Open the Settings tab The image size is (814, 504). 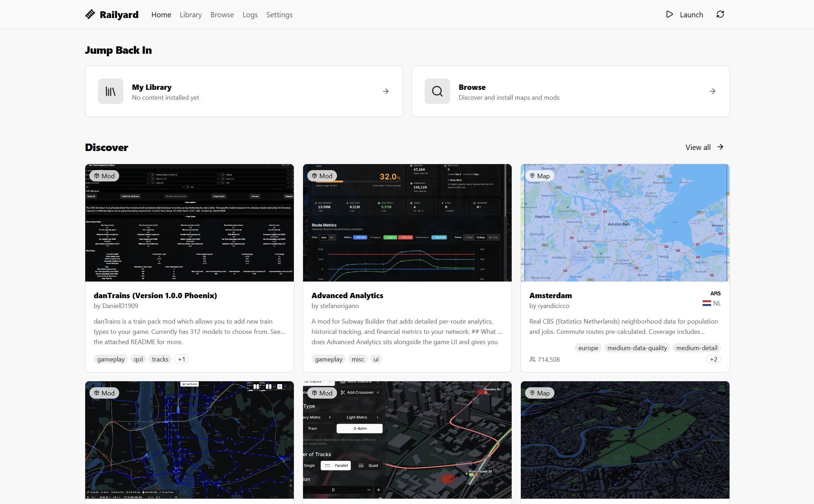pyautogui.click(x=279, y=15)
